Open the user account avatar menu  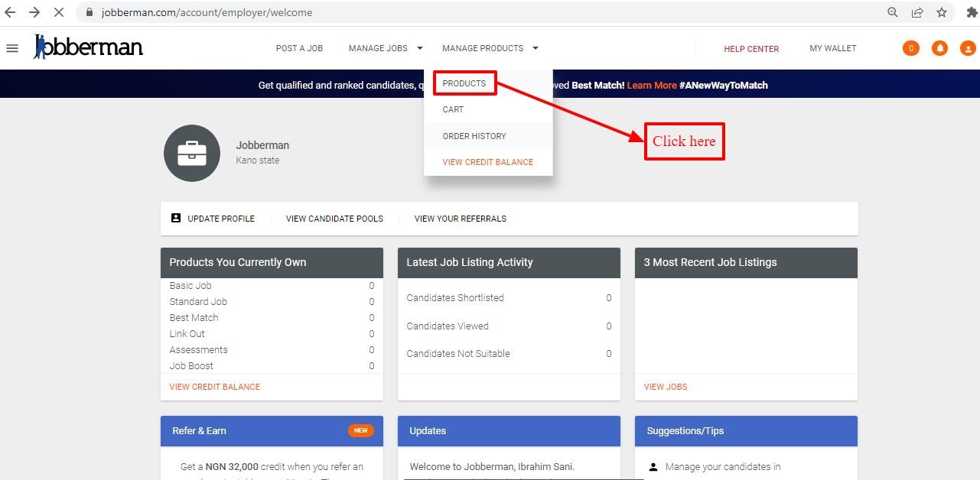click(967, 48)
